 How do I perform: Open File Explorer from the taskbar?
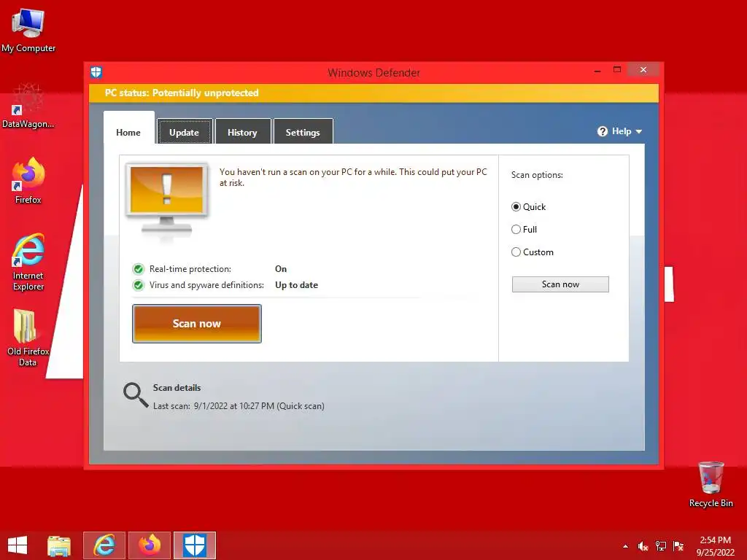click(x=59, y=545)
